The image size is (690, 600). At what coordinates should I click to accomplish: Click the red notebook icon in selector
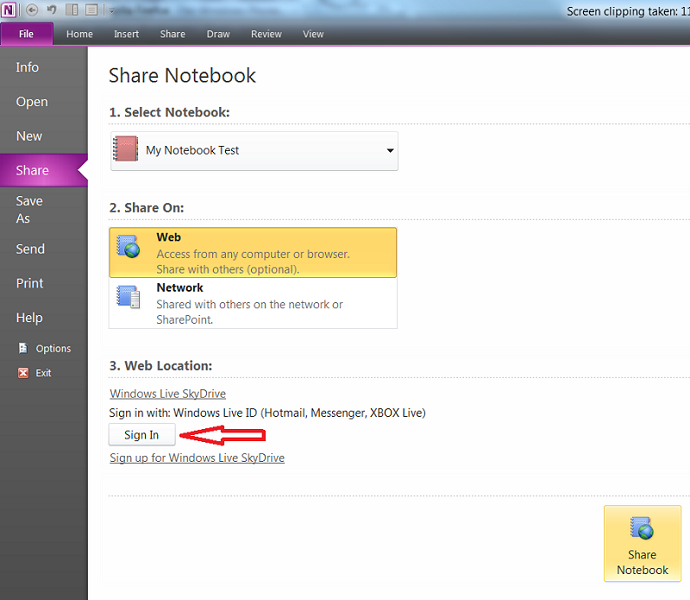point(125,149)
